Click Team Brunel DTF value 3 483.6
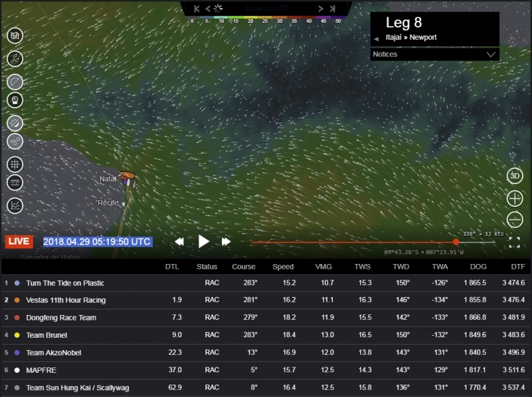Viewport: 532px width, 397px height. click(513, 335)
